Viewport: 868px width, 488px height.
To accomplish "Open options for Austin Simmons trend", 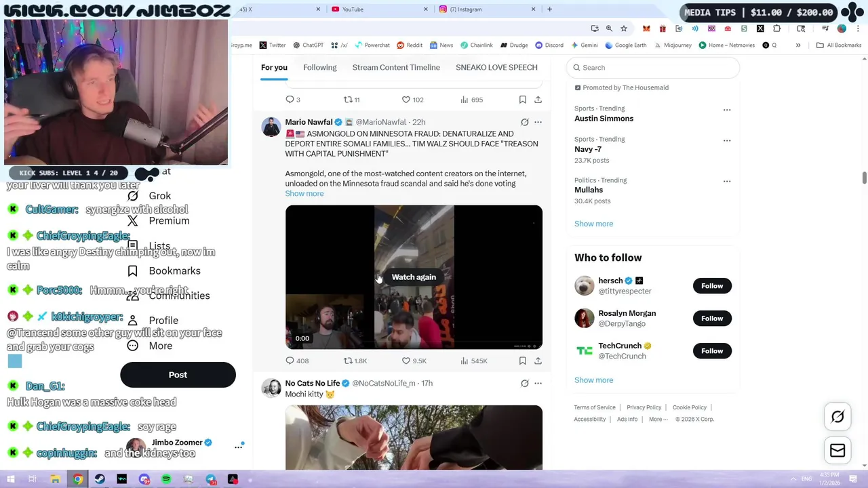I will 727,110.
